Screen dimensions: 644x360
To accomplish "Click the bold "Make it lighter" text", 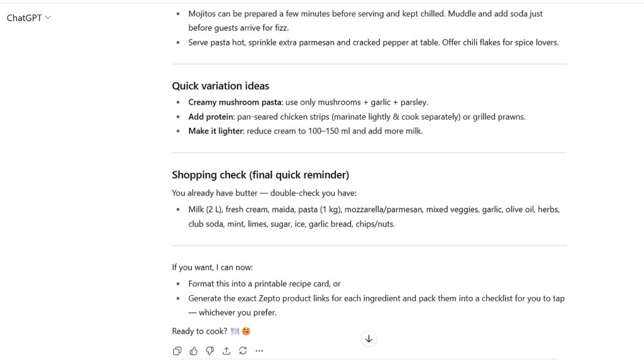I will pyautogui.click(x=215, y=131).
